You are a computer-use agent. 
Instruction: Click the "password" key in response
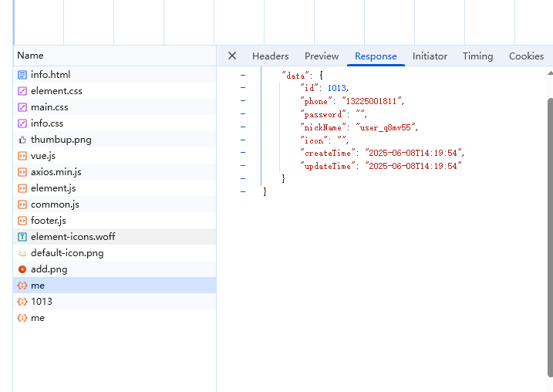click(322, 114)
